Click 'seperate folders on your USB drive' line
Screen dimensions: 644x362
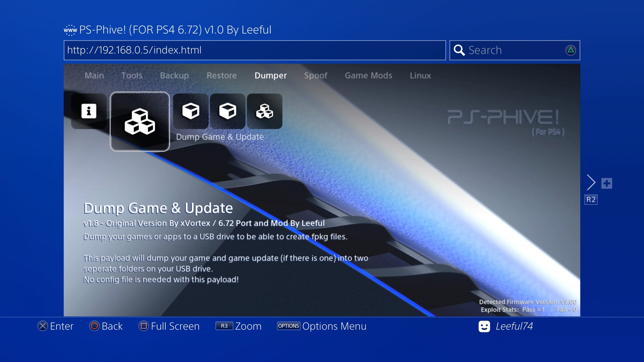click(x=148, y=269)
